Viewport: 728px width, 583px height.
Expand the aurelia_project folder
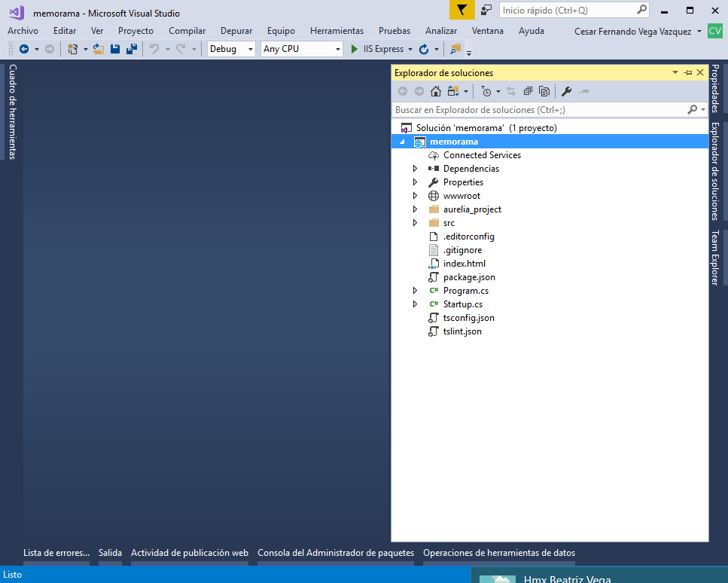pyautogui.click(x=415, y=209)
